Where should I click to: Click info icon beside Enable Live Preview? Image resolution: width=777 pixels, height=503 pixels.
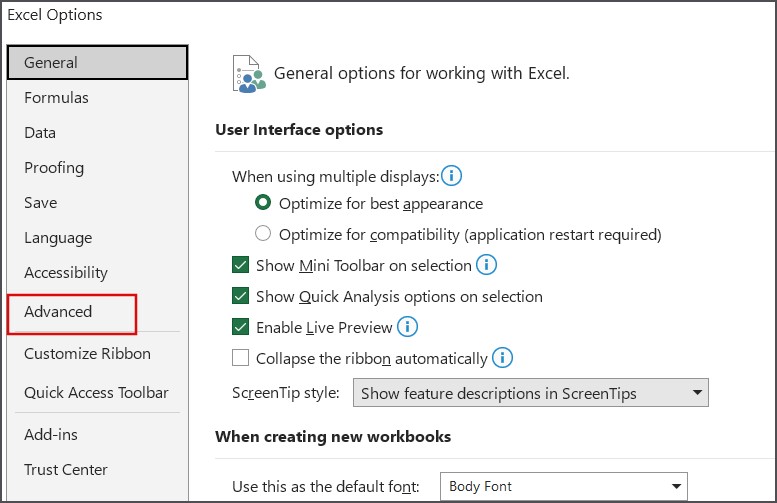coord(407,327)
